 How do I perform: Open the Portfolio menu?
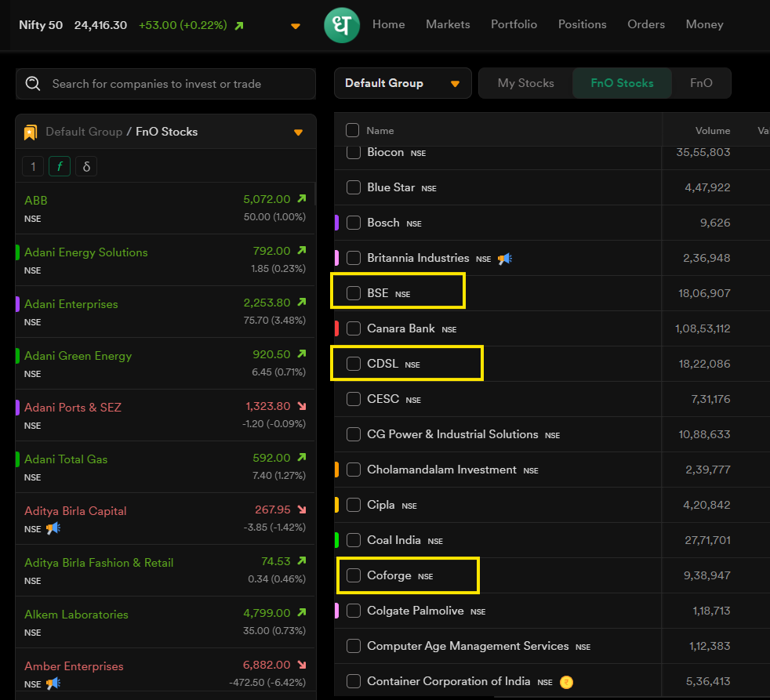pyautogui.click(x=514, y=24)
